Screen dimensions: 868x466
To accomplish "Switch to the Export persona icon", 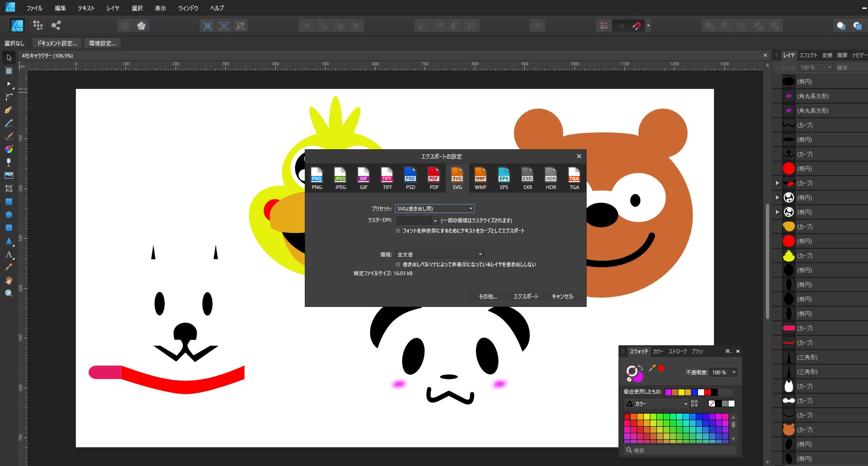I will coord(56,25).
